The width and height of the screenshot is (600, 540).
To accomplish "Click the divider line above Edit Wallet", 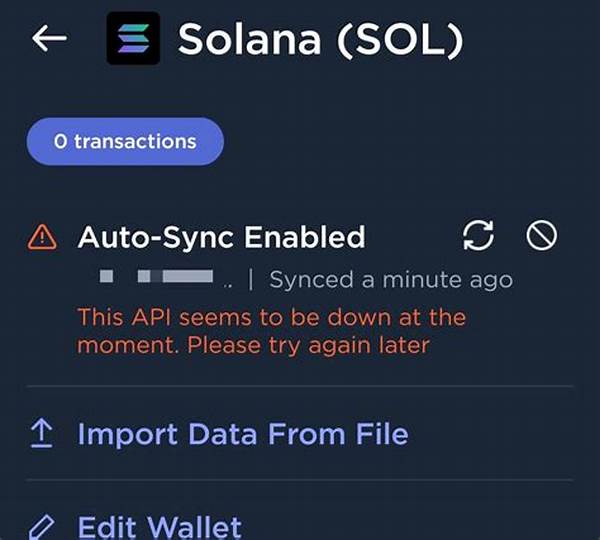I will pyautogui.click(x=300, y=479).
